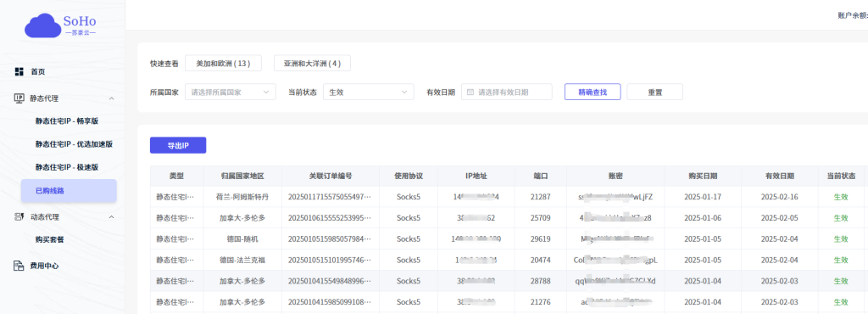Click the 有效日期 column header
Screen dimensions: 868x314
tap(780, 176)
